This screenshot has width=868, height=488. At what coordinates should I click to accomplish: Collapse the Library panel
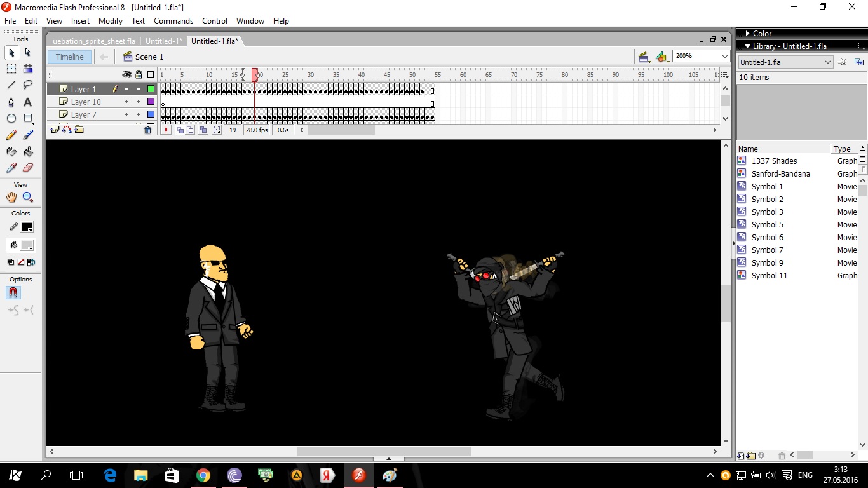(x=748, y=46)
